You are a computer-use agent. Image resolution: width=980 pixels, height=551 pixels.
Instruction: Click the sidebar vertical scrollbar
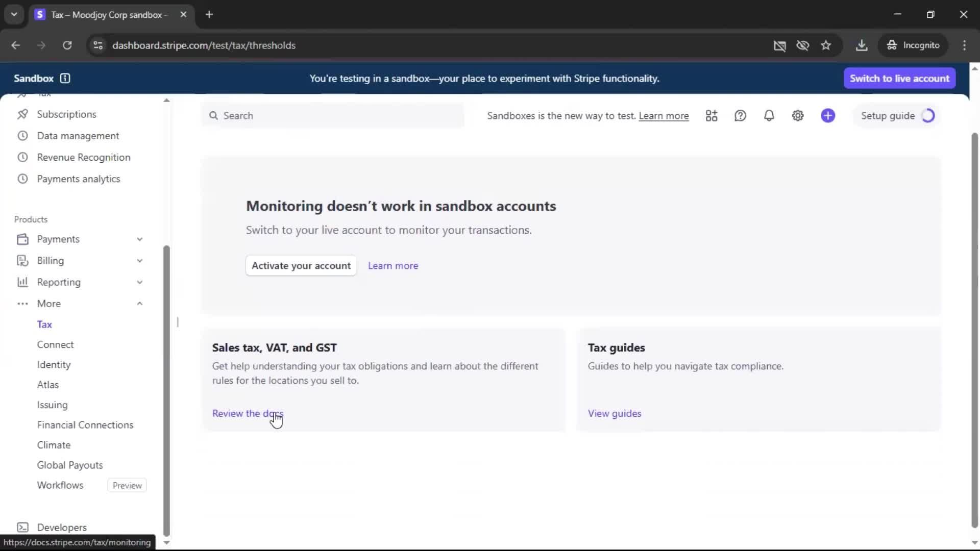tap(166, 388)
